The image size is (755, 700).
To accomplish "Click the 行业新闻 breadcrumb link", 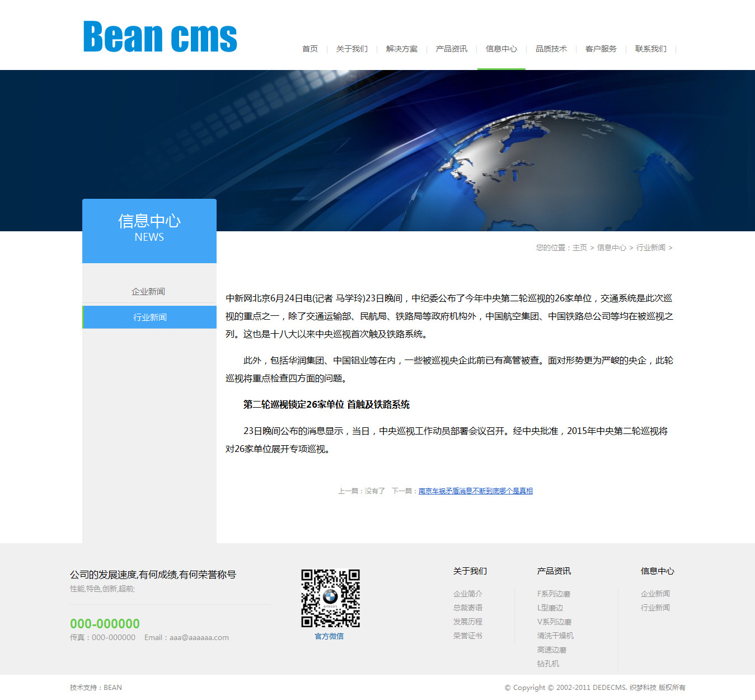I will pyautogui.click(x=651, y=248).
